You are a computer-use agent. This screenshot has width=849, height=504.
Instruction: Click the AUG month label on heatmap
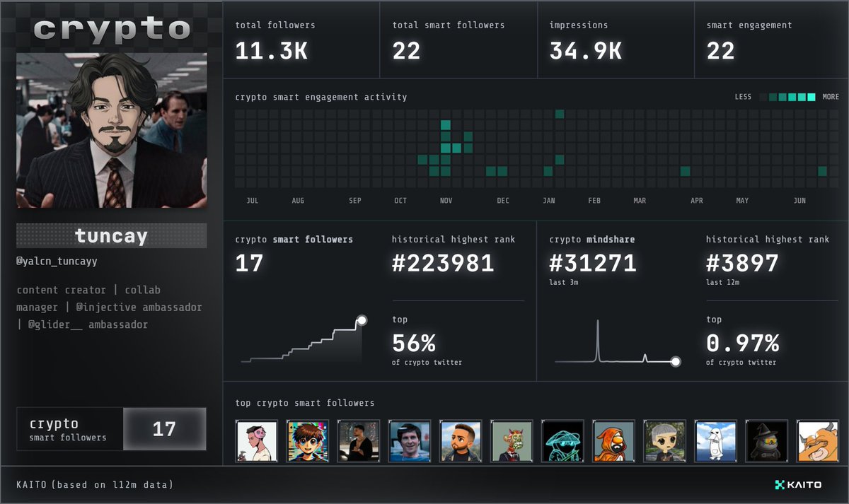pyautogui.click(x=298, y=201)
